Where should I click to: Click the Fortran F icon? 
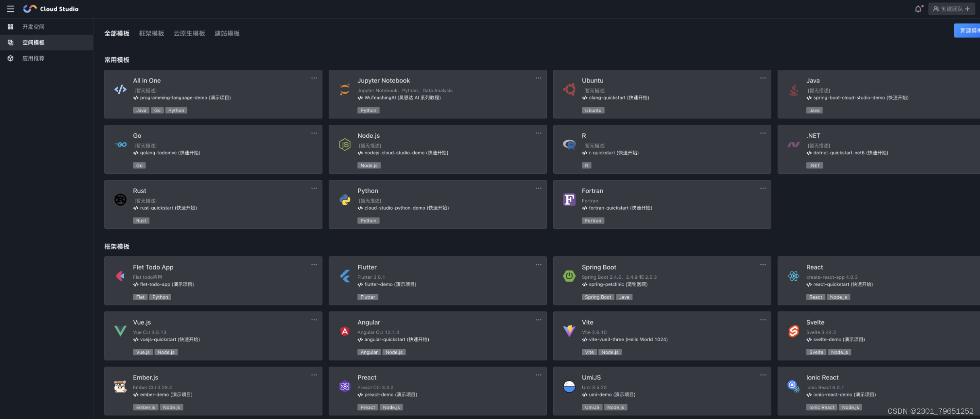[x=569, y=200]
